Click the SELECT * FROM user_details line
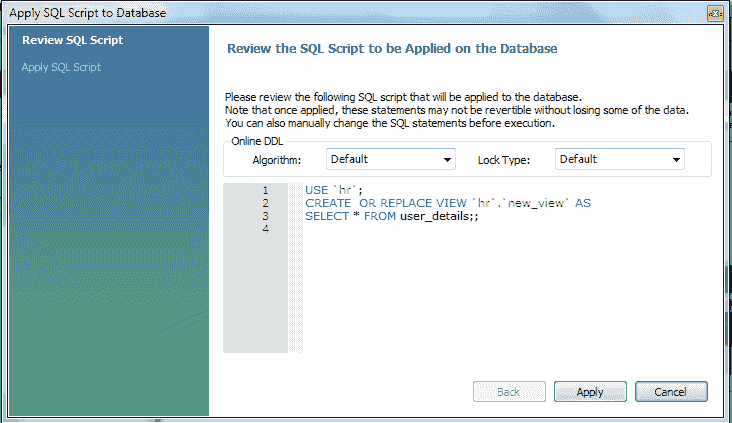Screen dimensions: 732x423 click(x=391, y=216)
